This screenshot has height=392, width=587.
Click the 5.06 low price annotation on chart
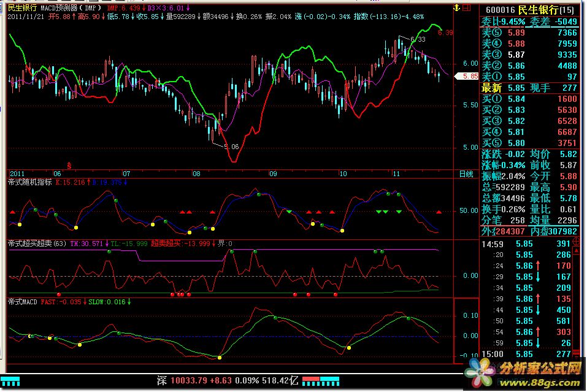(231, 147)
